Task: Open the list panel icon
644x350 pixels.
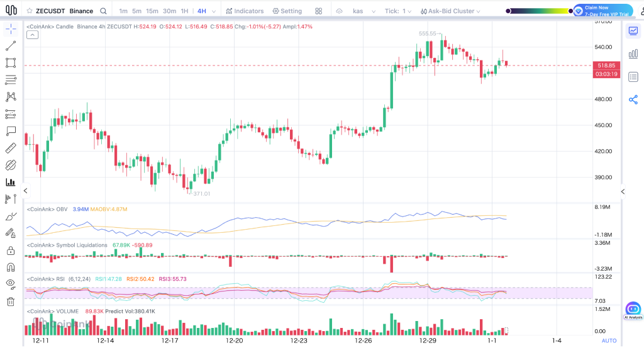Action: point(633,77)
